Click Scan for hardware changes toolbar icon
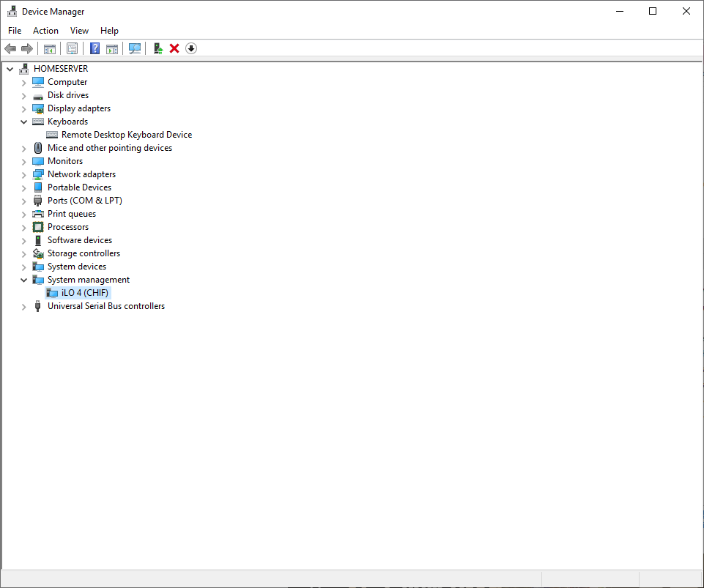 tap(135, 48)
